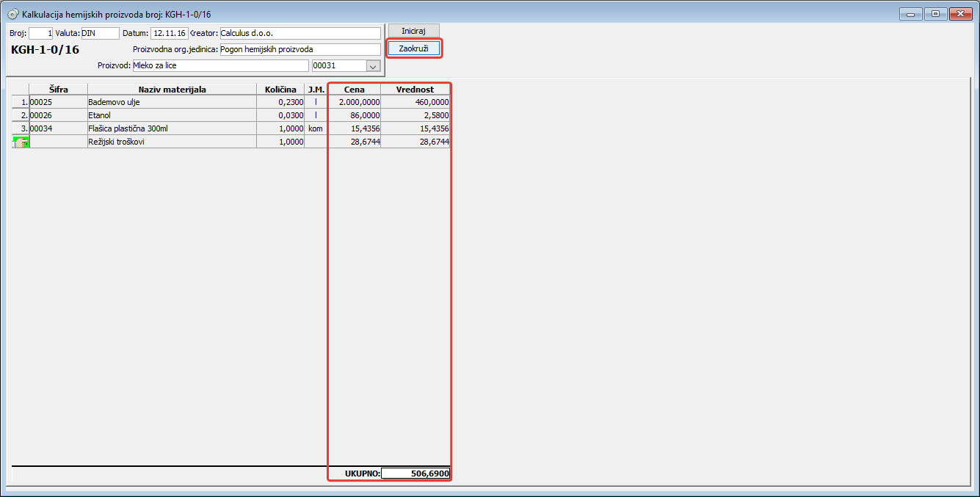
Task: Click the Kreator field with Calculus d.o.o.
Action: click(300, 33)
